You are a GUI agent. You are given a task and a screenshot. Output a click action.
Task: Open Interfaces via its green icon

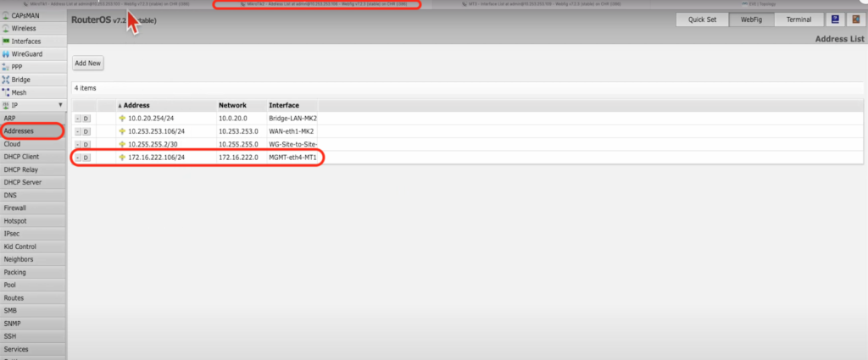pyautogui.click(x=6, y=41)
